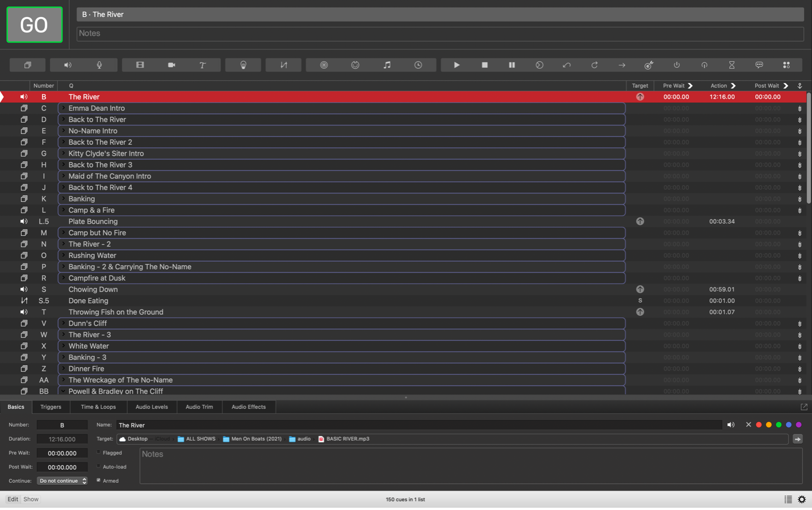Open the Continue mode dropdown
Image resolution: width=812 pixels, height=510 pixels.
(62, 481)
